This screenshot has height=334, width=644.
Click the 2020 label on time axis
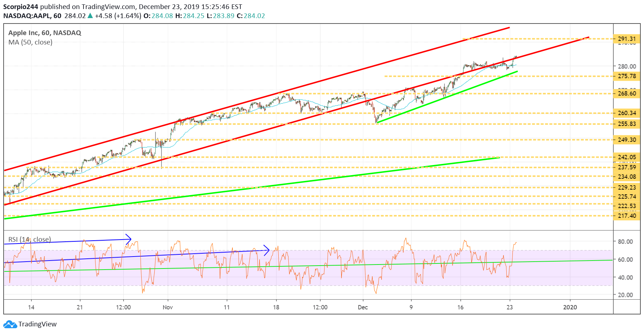pos(570,307)
